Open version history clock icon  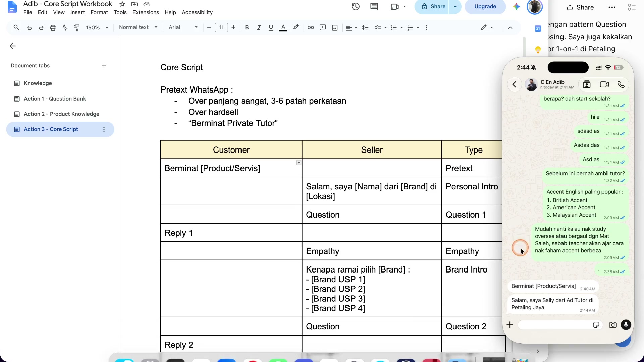coord(356,6)
